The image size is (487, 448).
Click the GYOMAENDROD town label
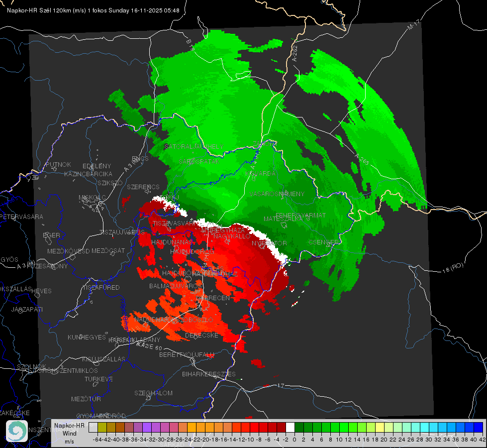[x=101, y=416]
